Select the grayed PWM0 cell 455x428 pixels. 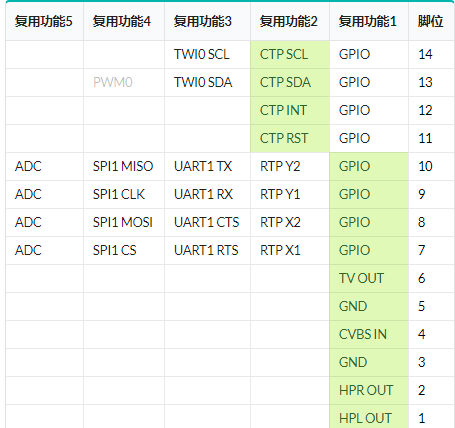tap(124, 83)
